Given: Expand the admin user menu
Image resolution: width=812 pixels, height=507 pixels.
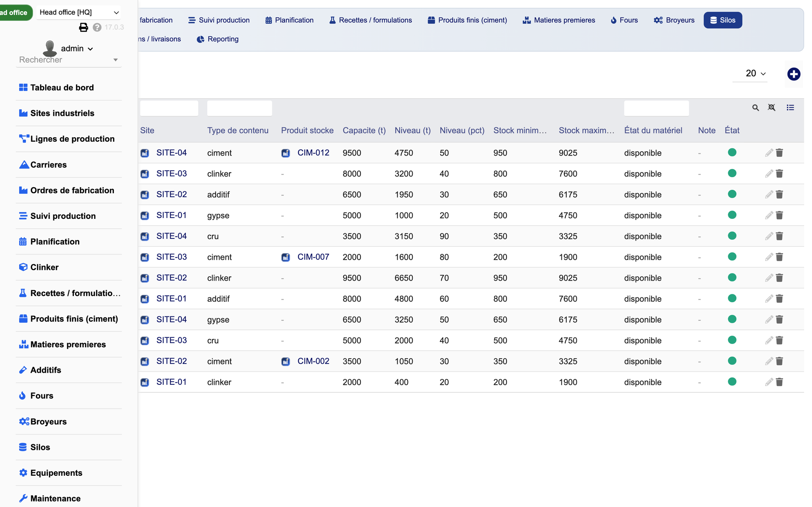Looking at the screenshot, I should point(77,48).
